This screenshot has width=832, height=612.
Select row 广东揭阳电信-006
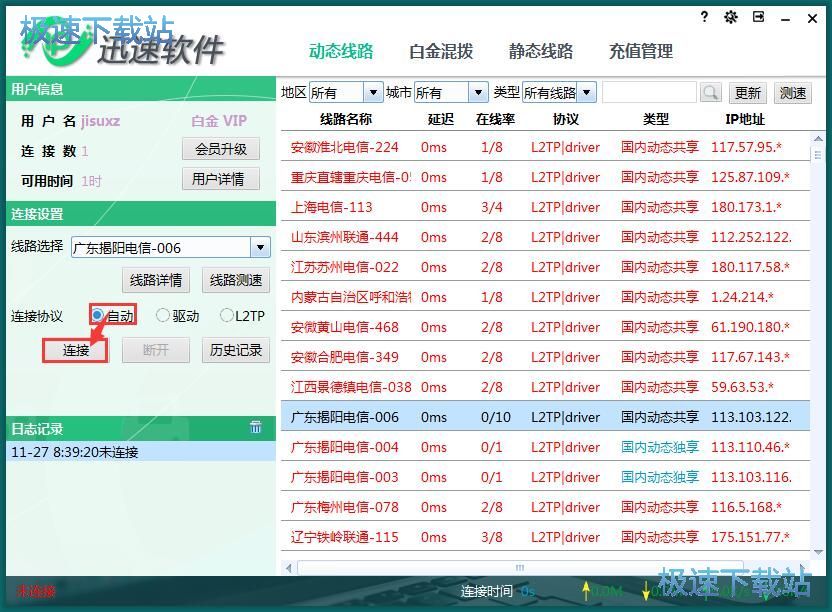tap(545, 417)
